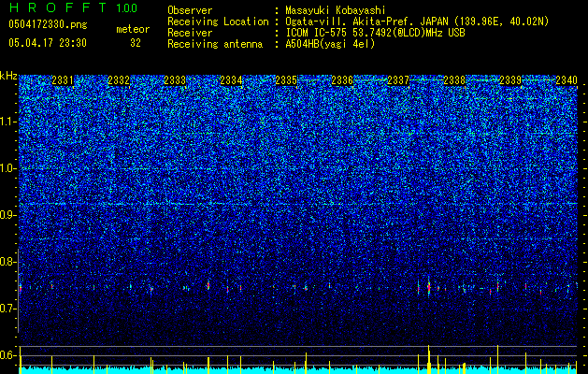Select the 0.6 kHz axis label
The height and width of the screenshot is (374, 588).
point(8,355)
